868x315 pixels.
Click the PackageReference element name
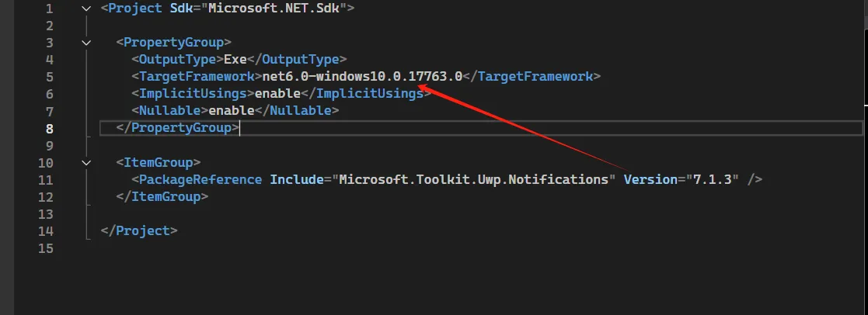(x=200, y=180)
